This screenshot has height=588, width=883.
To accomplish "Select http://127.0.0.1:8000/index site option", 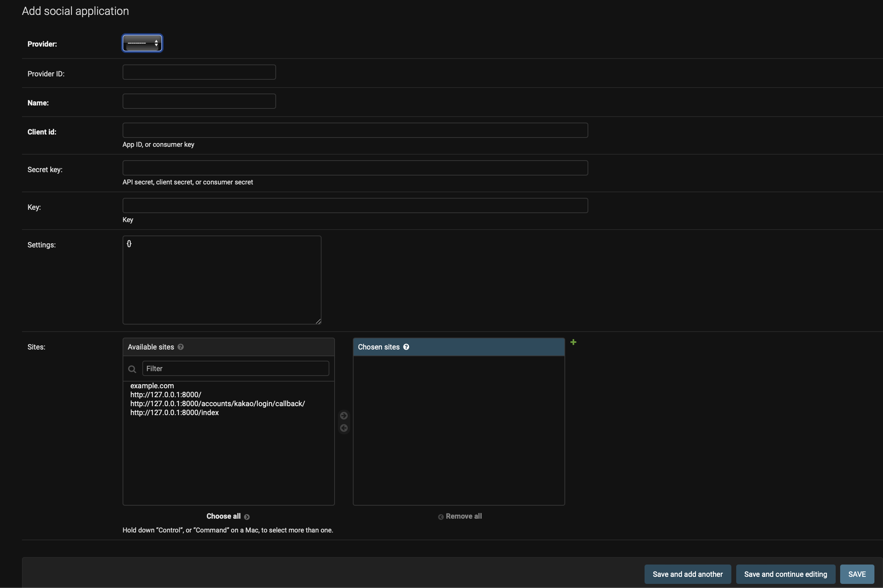I will (174, 412).
